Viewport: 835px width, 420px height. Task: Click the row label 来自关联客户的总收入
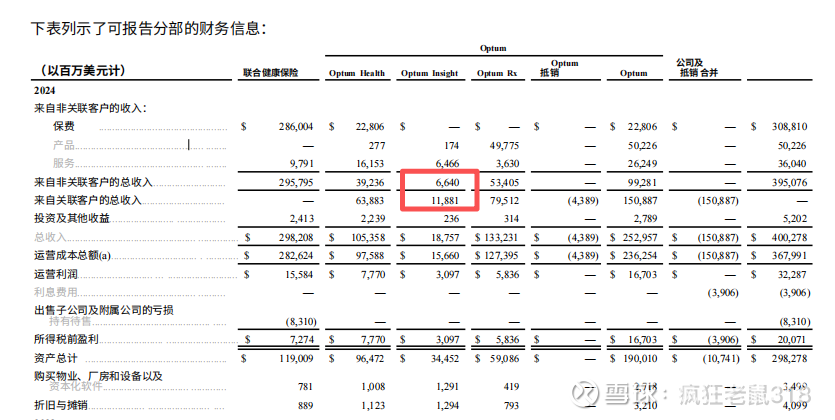pos(88,200)
